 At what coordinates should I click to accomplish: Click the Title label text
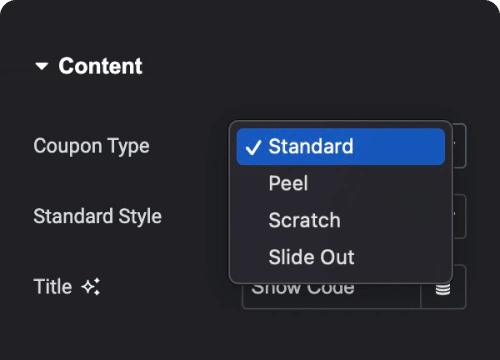pos(53,287)
